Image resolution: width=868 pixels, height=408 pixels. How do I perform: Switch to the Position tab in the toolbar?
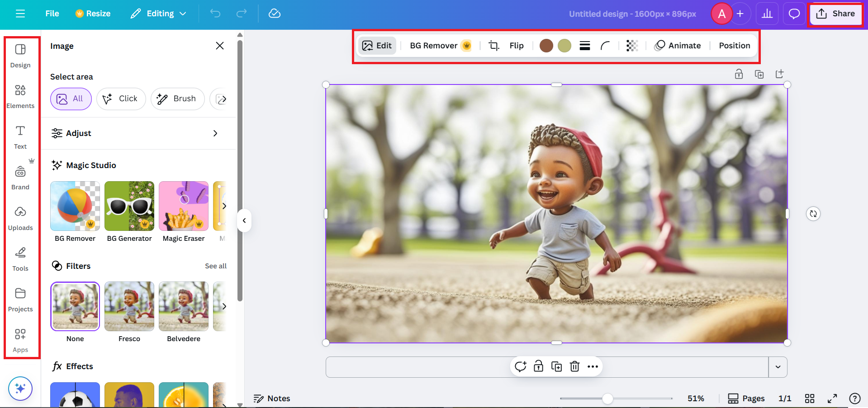734,45
